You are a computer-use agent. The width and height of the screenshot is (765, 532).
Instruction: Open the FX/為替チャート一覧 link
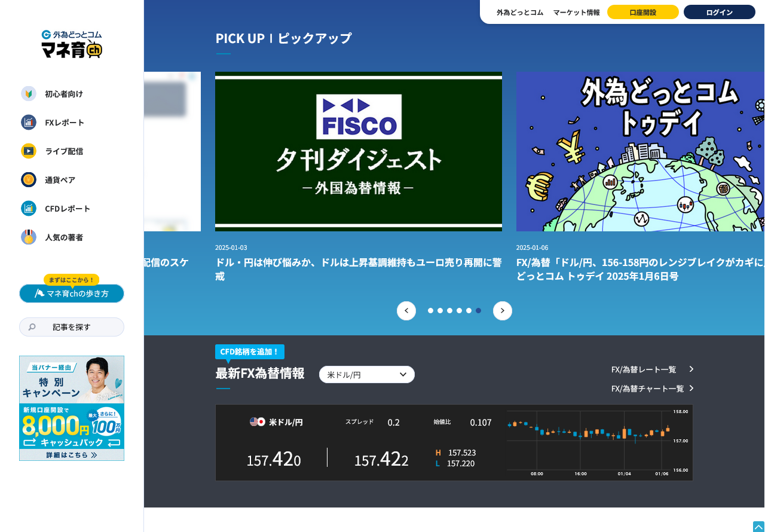647,389
